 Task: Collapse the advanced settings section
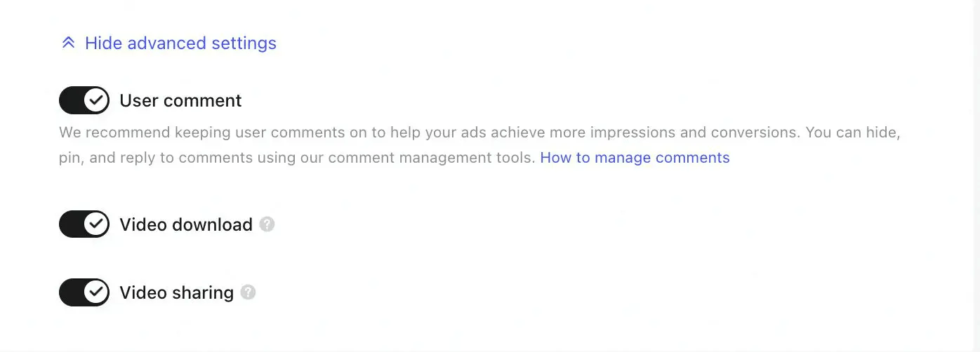[169, 43]
